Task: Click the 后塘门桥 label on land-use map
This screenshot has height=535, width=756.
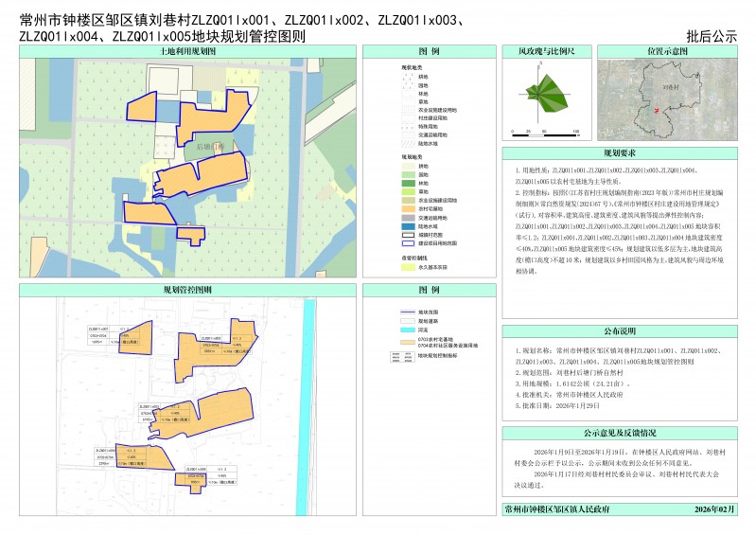Action: [x=209, y=148]
